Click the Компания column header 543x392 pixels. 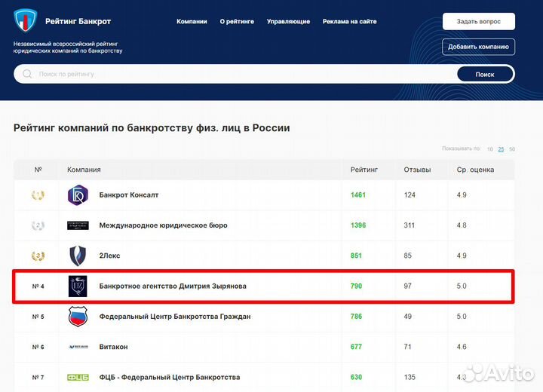pos(84,170)
